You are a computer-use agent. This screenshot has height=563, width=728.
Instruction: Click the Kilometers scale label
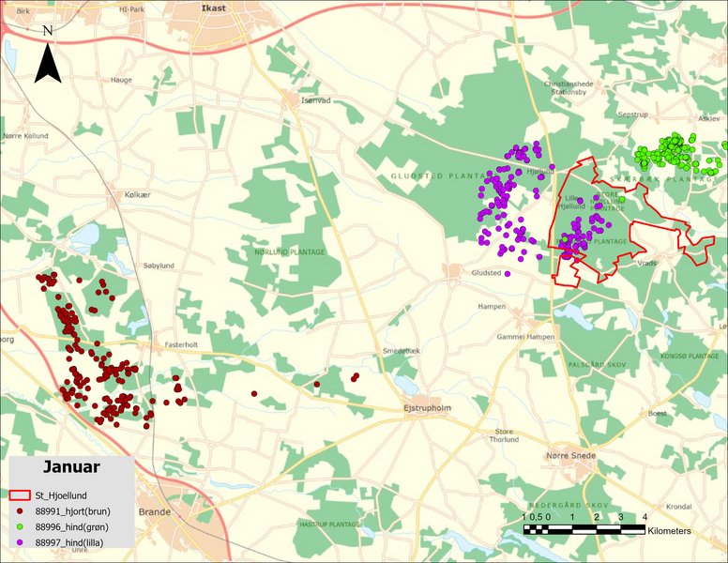669,531
